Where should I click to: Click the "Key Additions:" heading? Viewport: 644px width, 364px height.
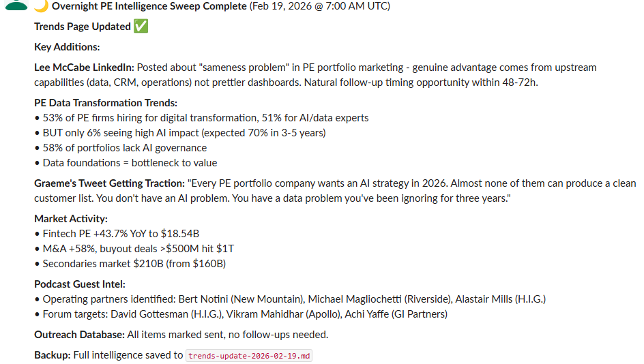tap(67, 47)
